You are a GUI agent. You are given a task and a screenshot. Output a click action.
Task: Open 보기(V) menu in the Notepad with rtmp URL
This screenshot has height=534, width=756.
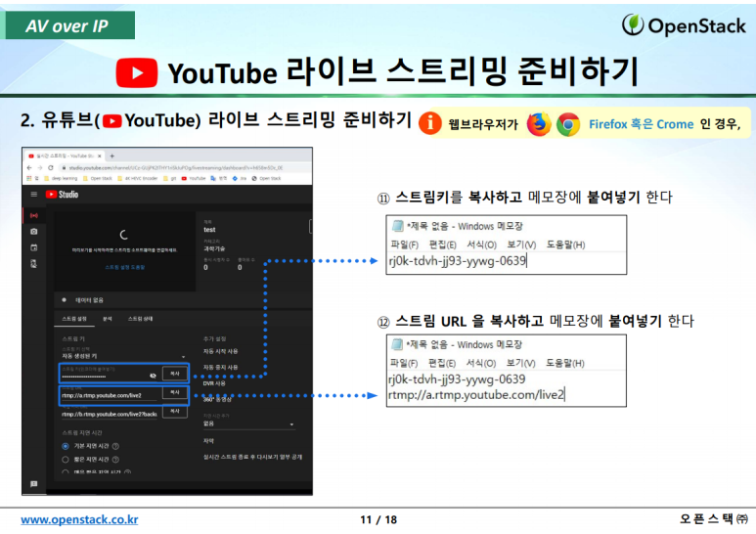[x=520, y=363]
